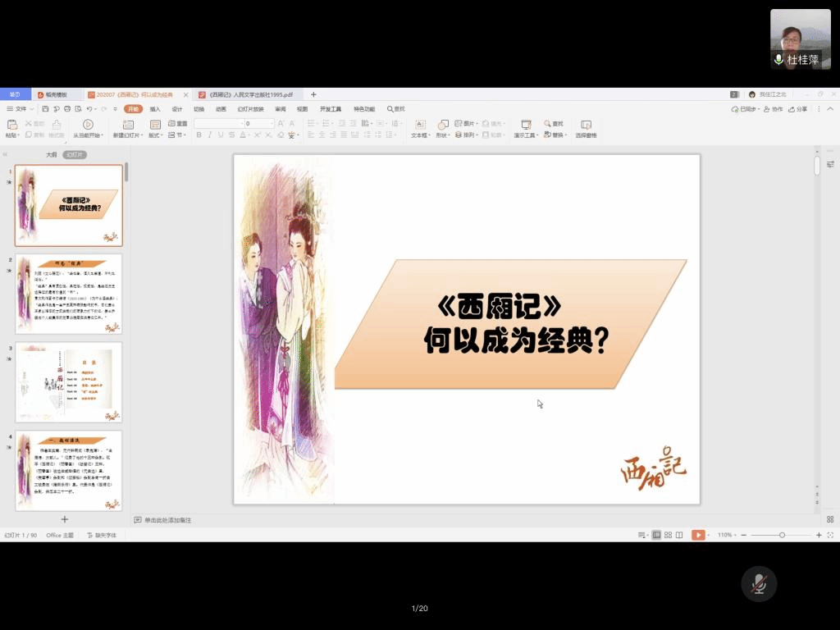This screenshot has height=630, width=840.
Task: Unmute the microphone in the meeting
Action: (759, 583)
